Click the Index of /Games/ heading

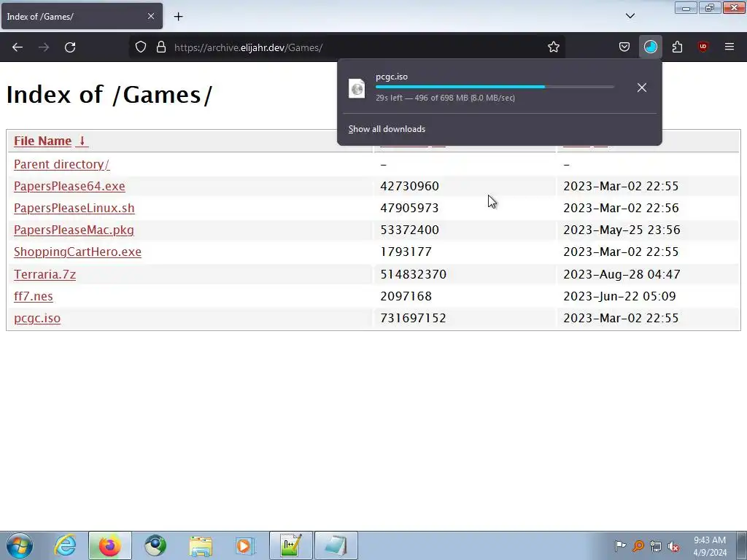pos(109,94)
